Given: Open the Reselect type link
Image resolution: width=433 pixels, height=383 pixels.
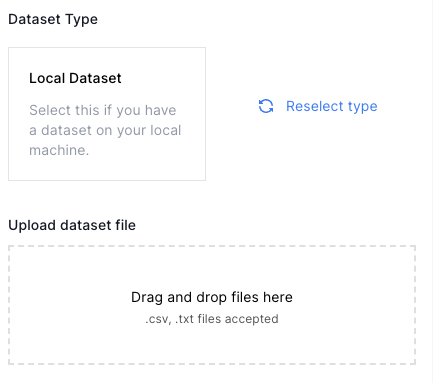Looking at the screenshot, I should point(332,107).
